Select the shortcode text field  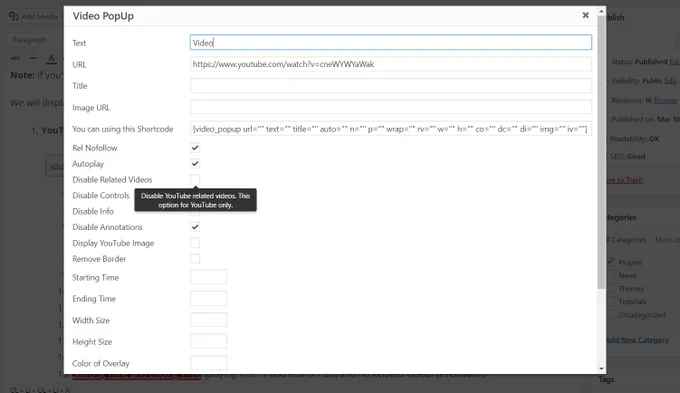tap(390, 129)
